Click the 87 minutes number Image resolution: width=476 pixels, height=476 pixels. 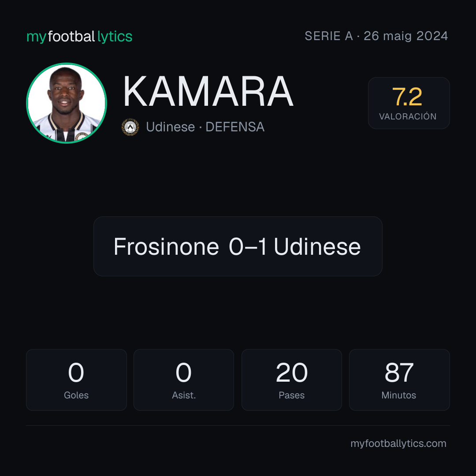[399, 372]
